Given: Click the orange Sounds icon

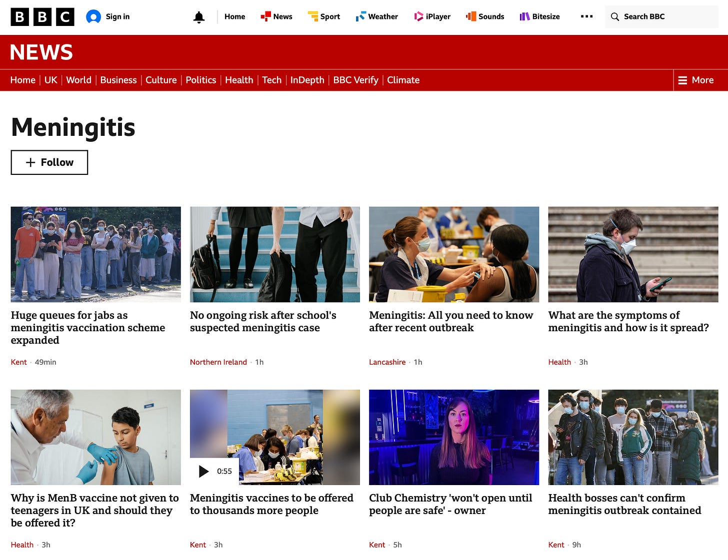Looking at the screenshot, I should pos(471,17).
